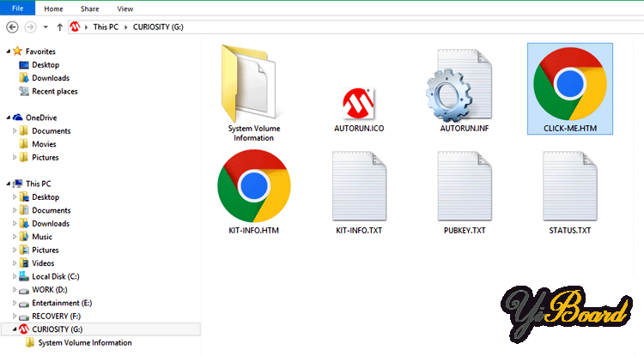Click the Favorites star icon

coord(17,51)
